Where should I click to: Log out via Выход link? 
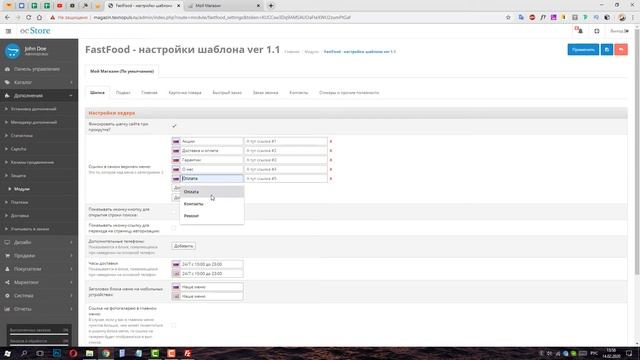619,31
